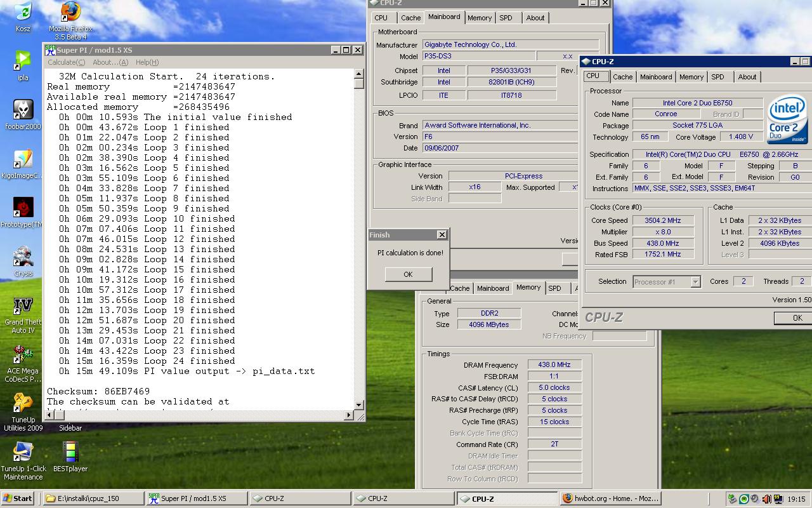Select Cache tab in Mainboard CPU-Z window
The width and height of the screenshot is (812, 508).
click(410, 18)
